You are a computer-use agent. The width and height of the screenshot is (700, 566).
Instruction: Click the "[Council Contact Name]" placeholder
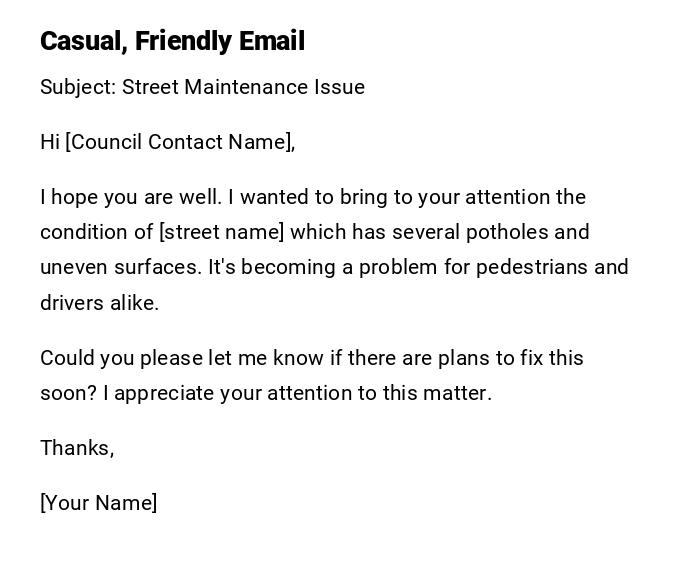180,142
